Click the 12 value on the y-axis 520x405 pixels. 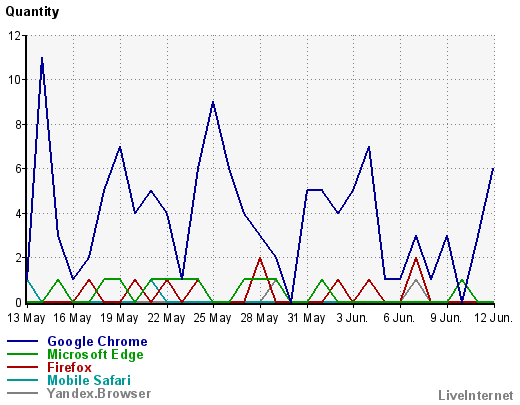pos(14,36)
